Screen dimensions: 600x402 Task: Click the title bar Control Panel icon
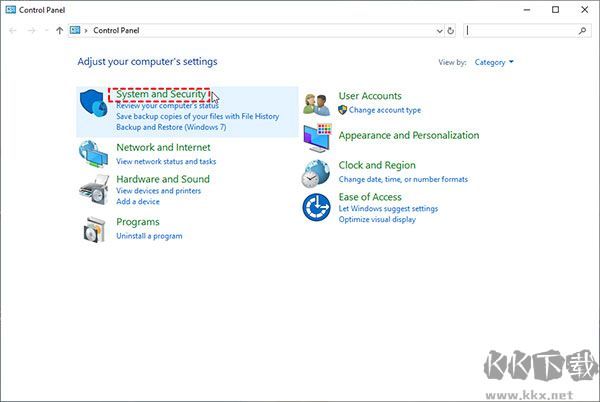tap(11, 10)
